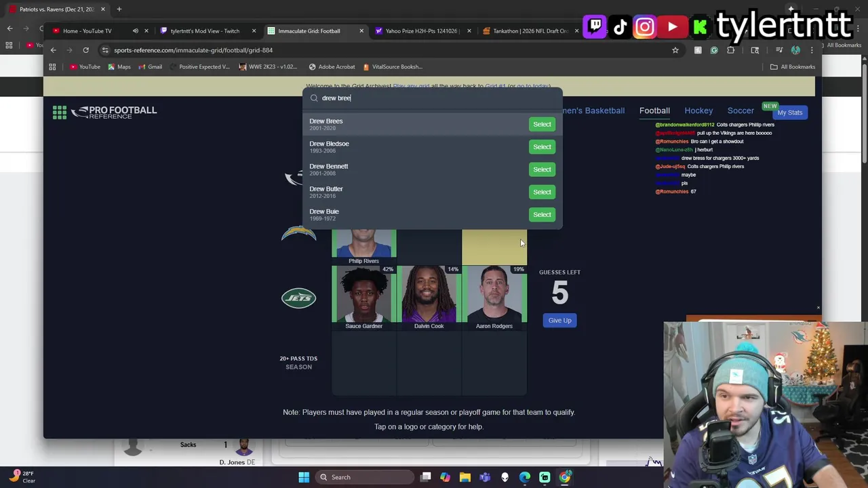Select Drew Bledsoe from the search results
The height and width of the screenshot is (488, 868).
542,146
